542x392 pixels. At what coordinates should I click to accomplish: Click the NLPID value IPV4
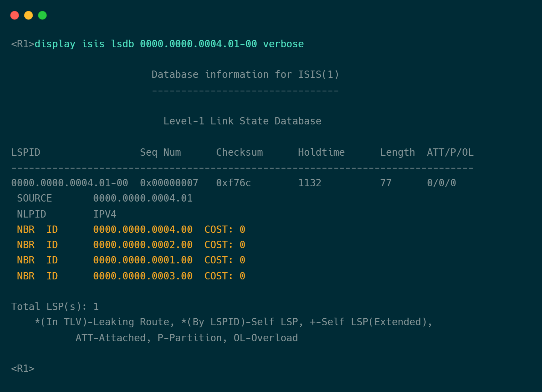105,214
